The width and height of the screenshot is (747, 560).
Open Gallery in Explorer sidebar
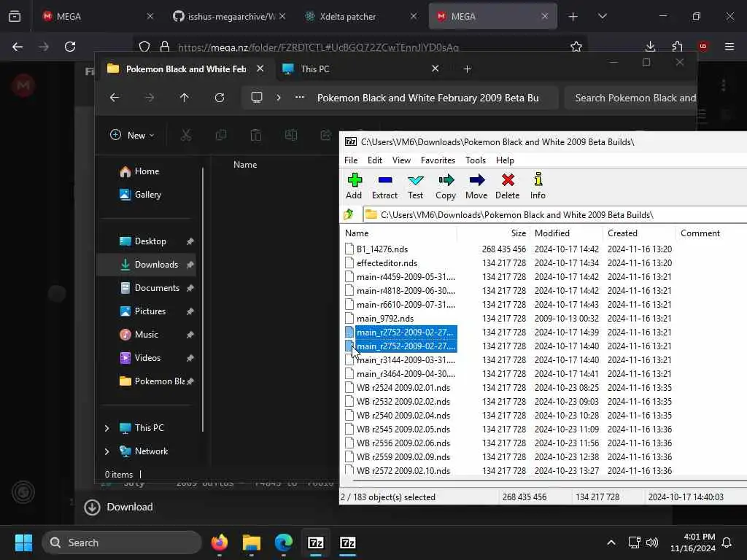coord(147,194)
